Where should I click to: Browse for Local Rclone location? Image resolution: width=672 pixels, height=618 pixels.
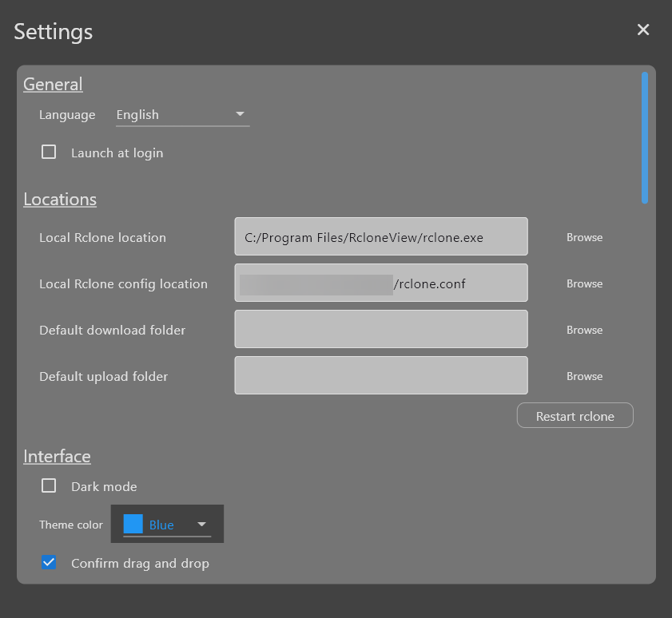pyautogui.click(x=584, y=237)
